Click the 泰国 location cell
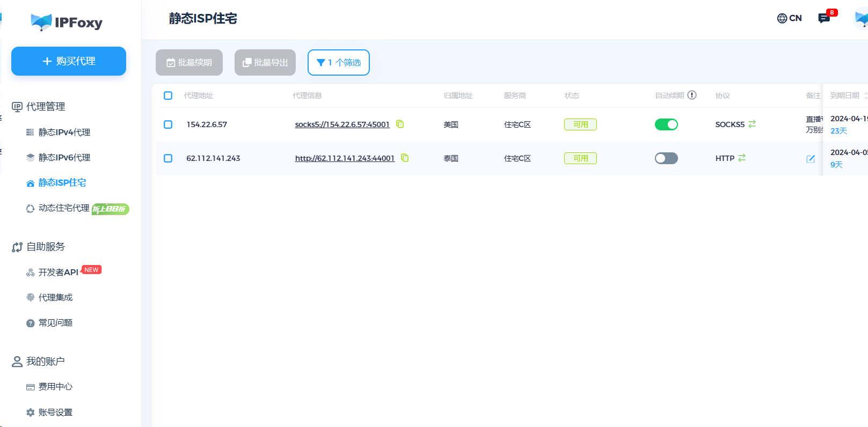The width and height of the screenshot is (868, 427). [x=451, y=158]
